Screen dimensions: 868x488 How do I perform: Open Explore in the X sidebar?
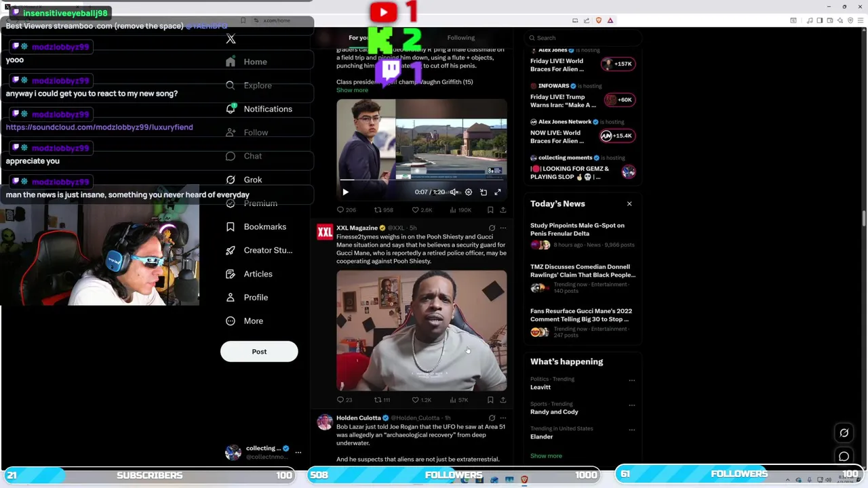pyautogui.click(x=249, y=85)
